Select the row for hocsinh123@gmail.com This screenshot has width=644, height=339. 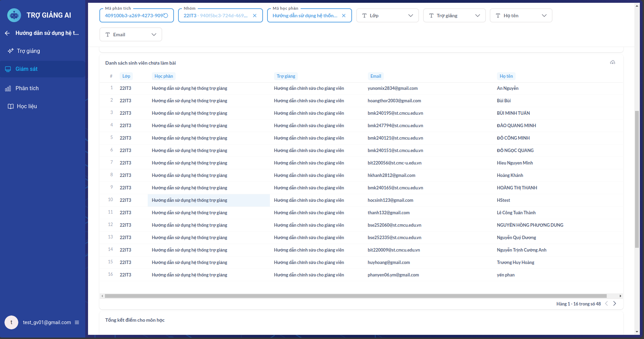pyautogui.click(x=390, y=200)
